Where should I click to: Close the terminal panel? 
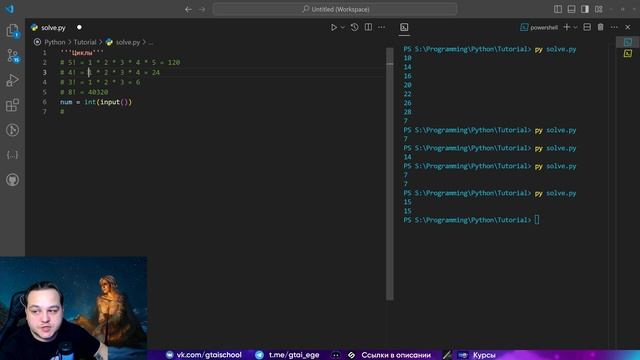click(x=628, y=27)
